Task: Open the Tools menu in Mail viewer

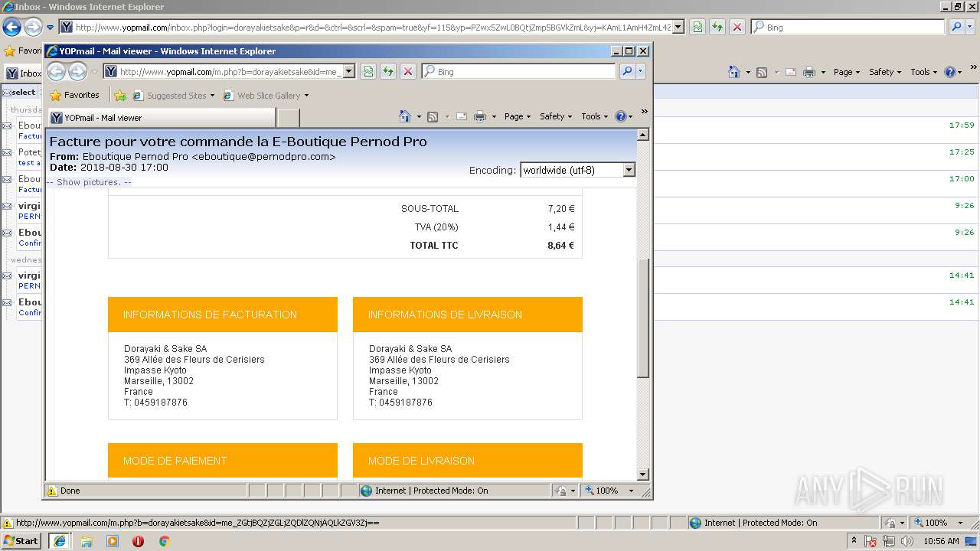Action: tap(594, 116)
